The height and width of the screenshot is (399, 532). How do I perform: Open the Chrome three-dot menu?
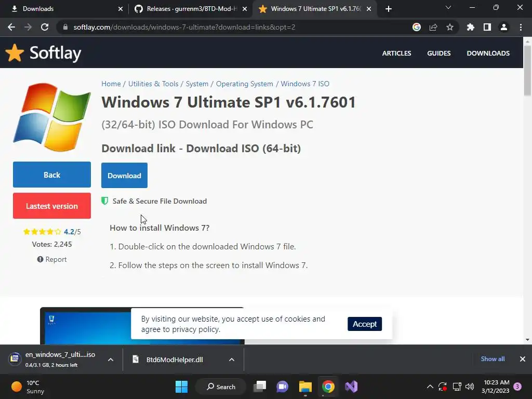point(521,27)
